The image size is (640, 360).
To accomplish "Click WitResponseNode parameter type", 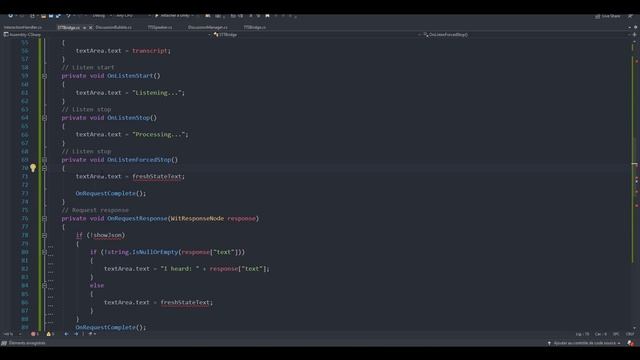I will tap(197, 218).
